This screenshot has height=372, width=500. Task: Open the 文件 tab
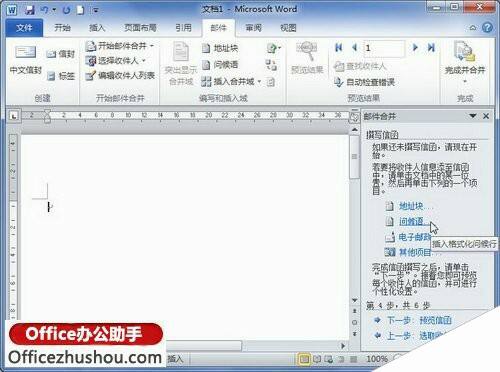[x=24, y=28]
